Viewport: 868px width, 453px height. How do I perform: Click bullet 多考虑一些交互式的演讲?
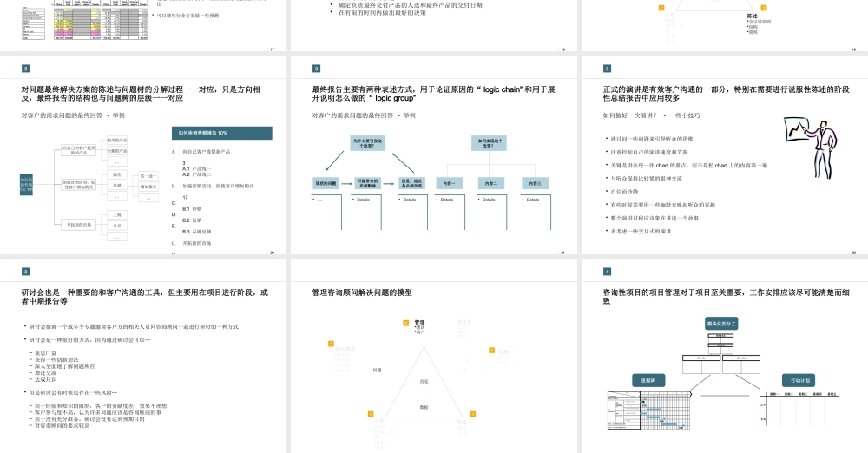[x=641, y=232]
